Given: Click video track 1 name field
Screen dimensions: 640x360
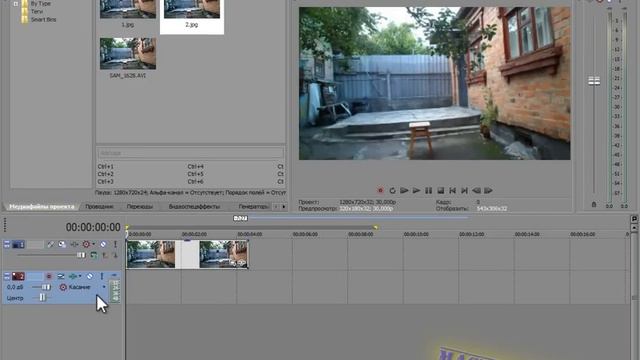Looking at the screenshot, I should [x=35, y=244].
